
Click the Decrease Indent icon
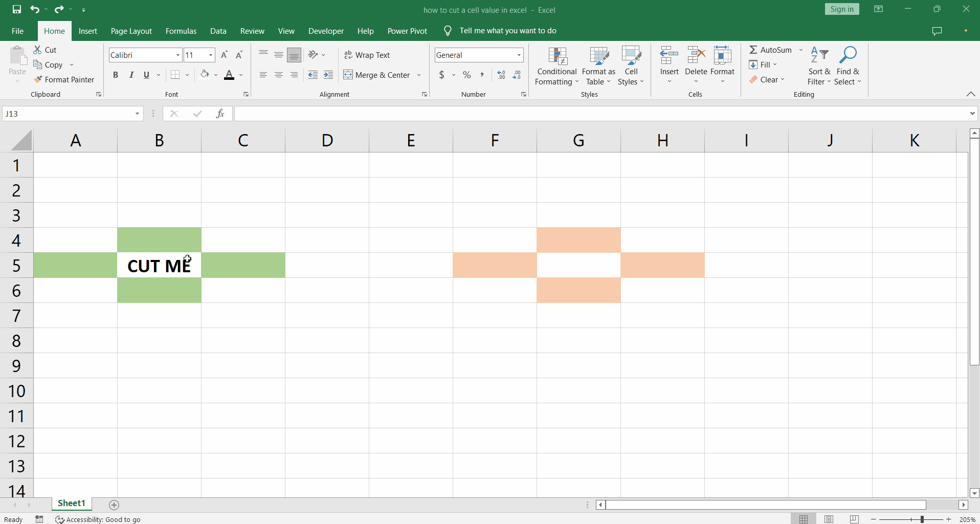(313, 75)
